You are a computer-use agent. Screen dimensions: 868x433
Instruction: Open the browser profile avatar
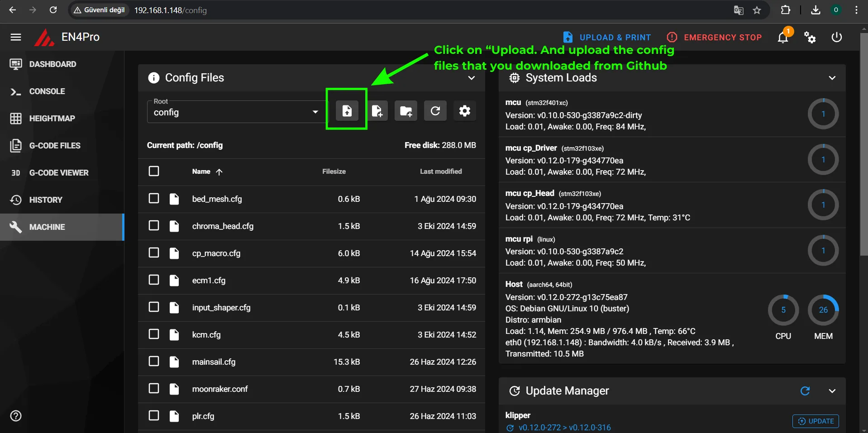tap(836, 10)
